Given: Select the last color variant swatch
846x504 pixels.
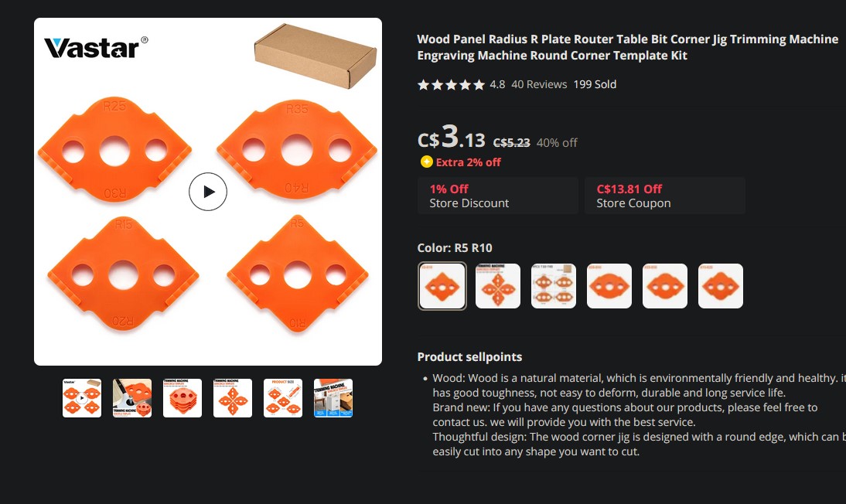Looking at the screenshot, I should point(721,286).
